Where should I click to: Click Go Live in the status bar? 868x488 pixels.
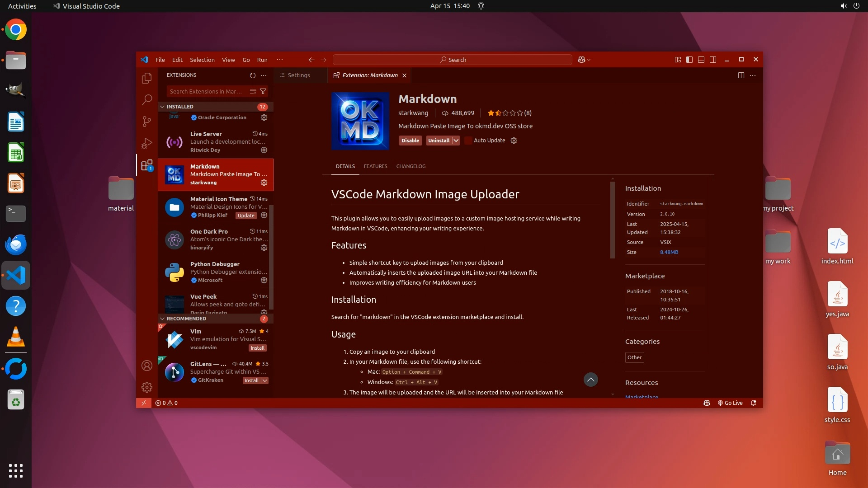coord(730,403)
